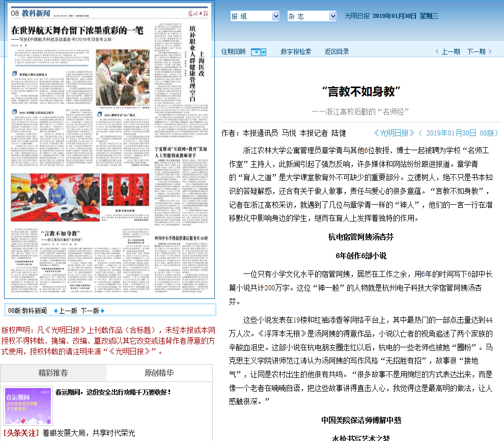Open the 报纸 dropdown
Image resolution: width=504 pixels, height=441 pixels.
[255, 16]
